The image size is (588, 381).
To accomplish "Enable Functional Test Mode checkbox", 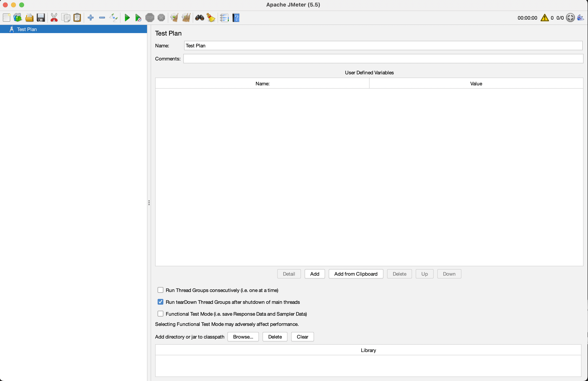I will click(x=161, y=314).
